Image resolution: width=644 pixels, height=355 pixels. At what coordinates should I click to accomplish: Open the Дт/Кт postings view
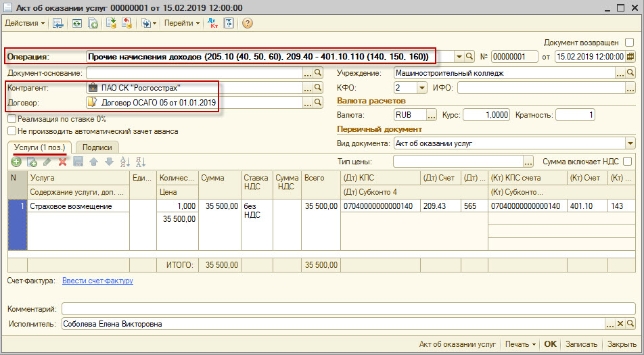[212, 24]
